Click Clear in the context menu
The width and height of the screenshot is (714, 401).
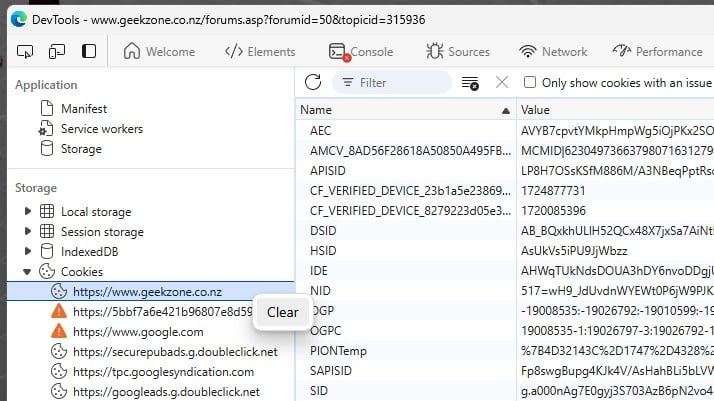pos(282,312)
